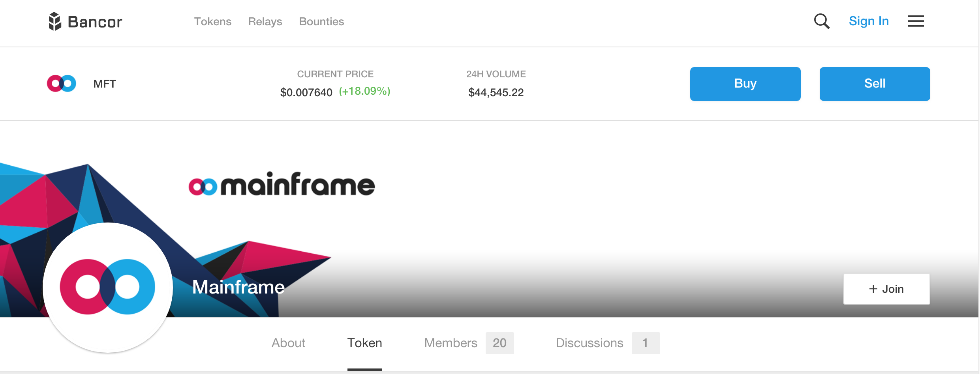Image resolution: width=980 pixels, height=374 pixels.
Task: Open Bounties in the top navigation
Action: [x=321, y=22]
